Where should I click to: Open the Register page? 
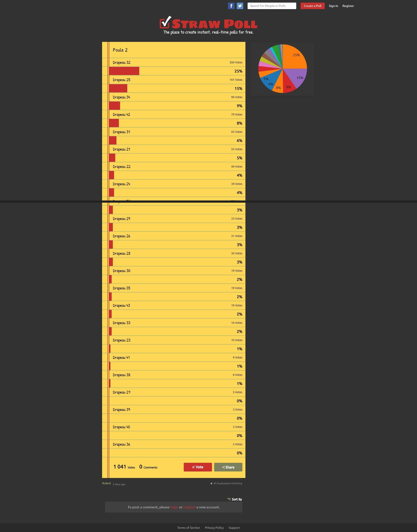348,6
